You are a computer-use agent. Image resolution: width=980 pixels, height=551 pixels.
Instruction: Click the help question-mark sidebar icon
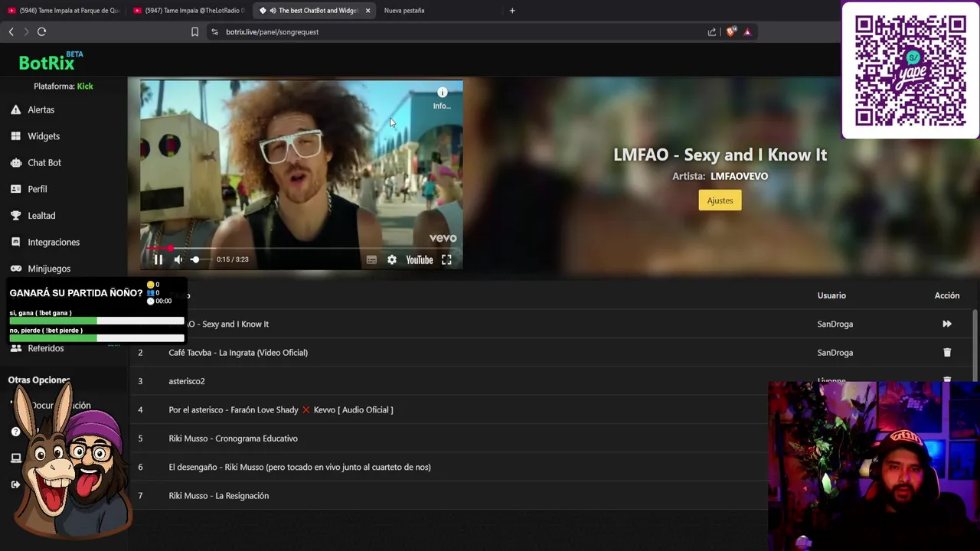click(15, 432)
